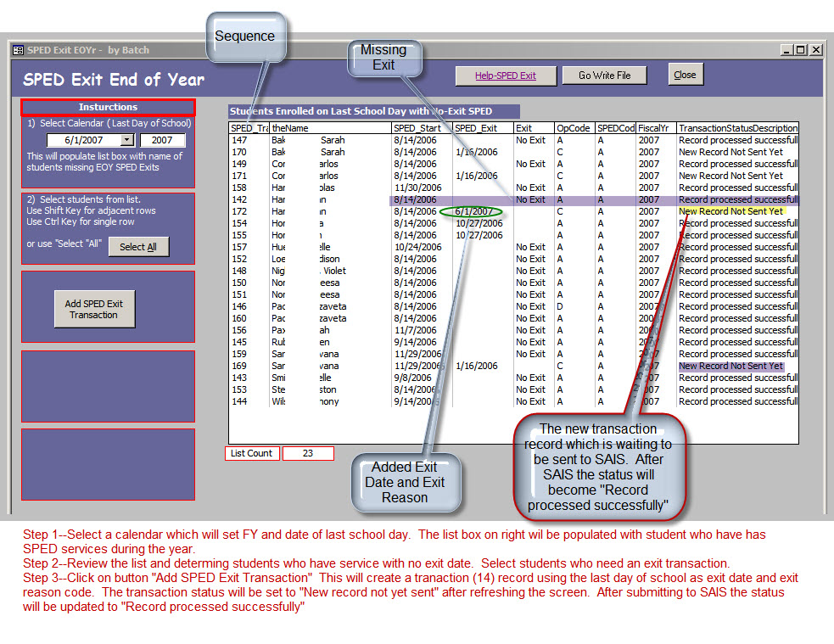Image resolution: width=834 pixels, height=644 pixels.
Task: Click the List Count value 23 field
Action: pyautogui.click(x=308, y=453)
